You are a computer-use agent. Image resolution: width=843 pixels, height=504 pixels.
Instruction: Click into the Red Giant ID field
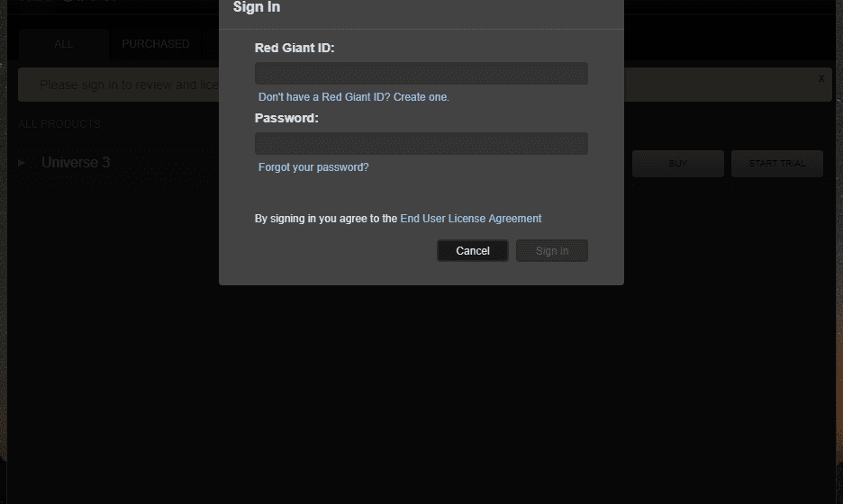[421, 73]
